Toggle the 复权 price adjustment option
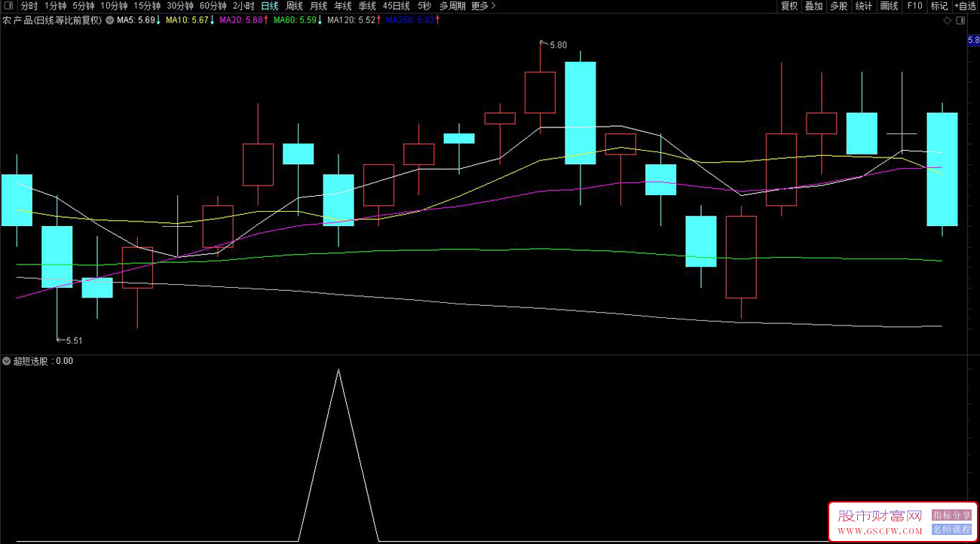This screenshot has height=544, width=980. click(789, 6)
